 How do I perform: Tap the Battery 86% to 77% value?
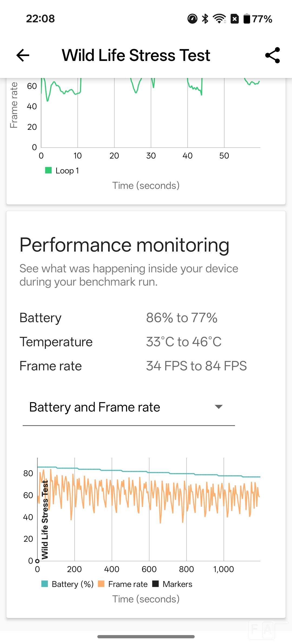tap(182, 318)
